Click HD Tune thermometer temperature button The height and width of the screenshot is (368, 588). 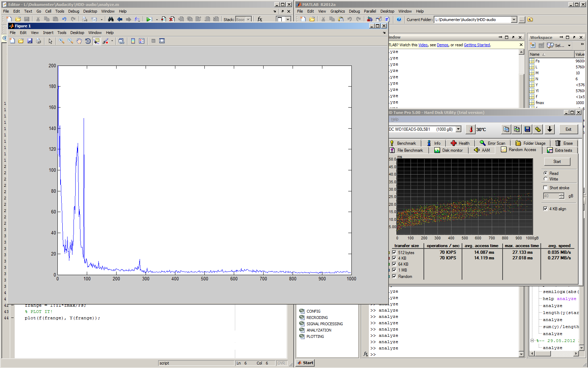471,129
